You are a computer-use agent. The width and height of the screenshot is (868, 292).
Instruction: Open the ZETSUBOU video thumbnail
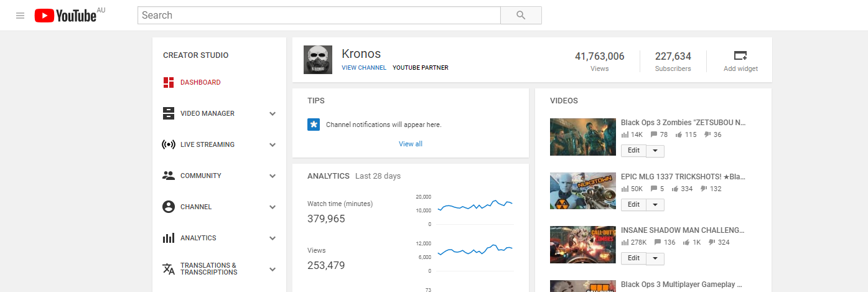point(583,137)
